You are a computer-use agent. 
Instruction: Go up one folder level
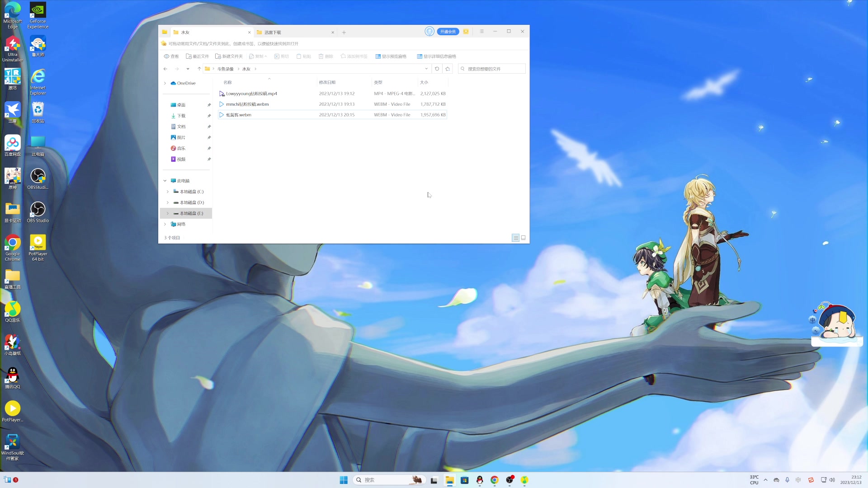coord(199,69)
